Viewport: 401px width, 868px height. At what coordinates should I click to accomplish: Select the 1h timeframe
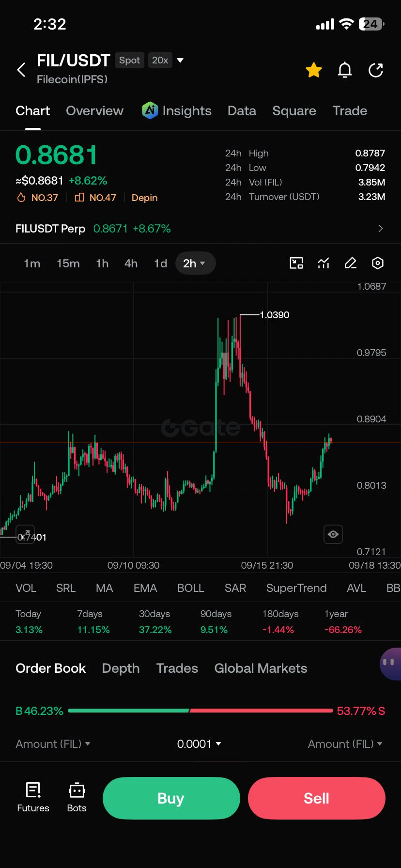102,263
